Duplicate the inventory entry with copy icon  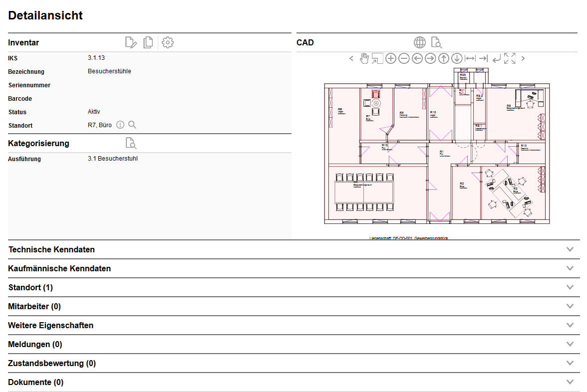coord(148,42)
